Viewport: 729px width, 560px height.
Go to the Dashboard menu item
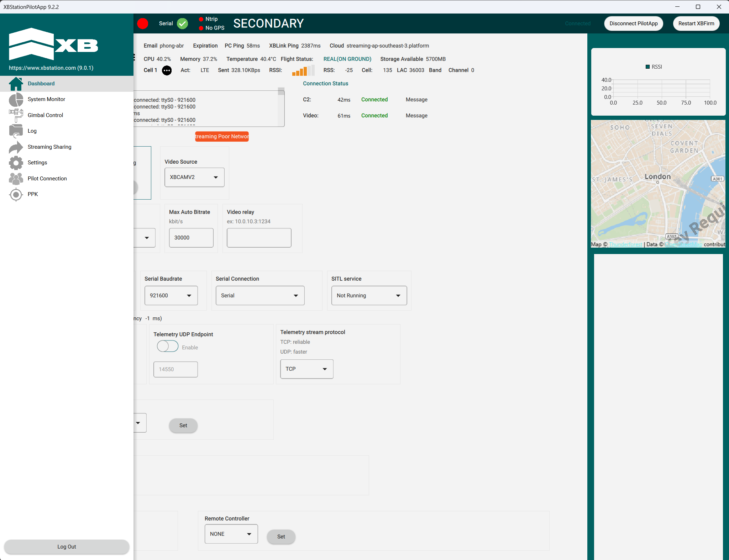pos(41,84)
